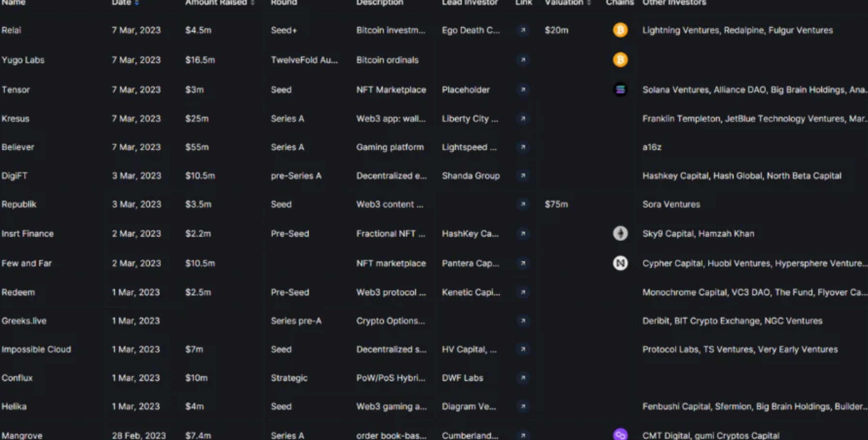Click Ethereum chain icon for Insrt Finance
Viewport: 868px width, 440px height.
(620, 233)
